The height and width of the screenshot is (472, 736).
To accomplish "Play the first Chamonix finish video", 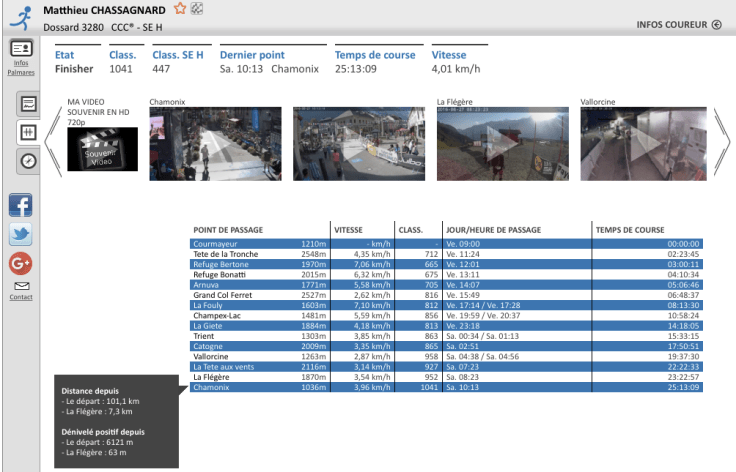I will pos(187,143).
